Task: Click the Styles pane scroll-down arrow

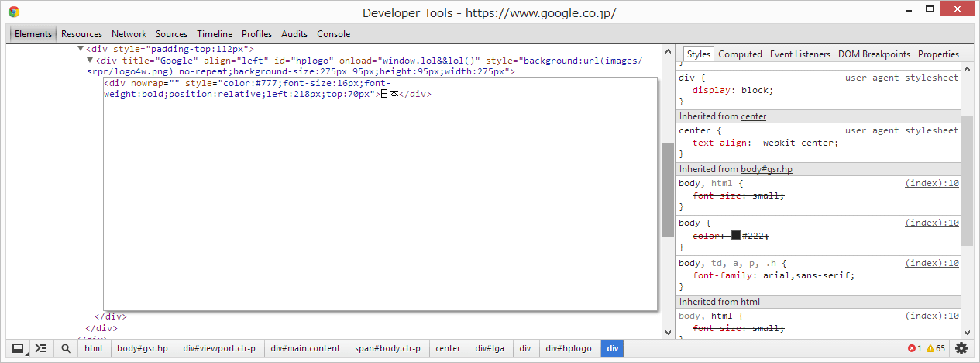Action: point(967,332)
